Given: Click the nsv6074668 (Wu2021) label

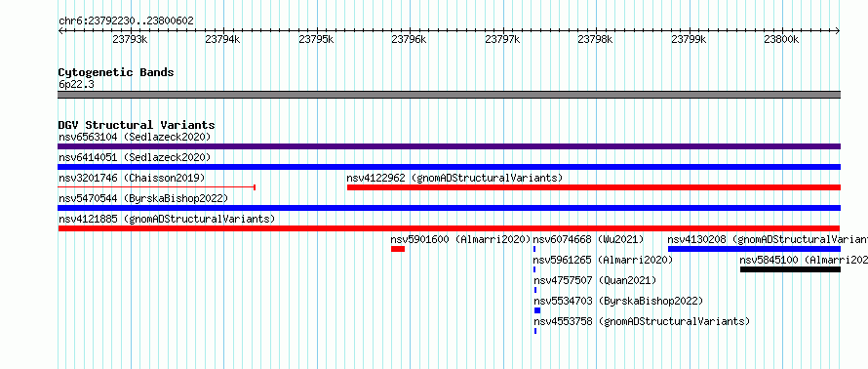Looking at the screenshot, I should [x=588, y=239].
